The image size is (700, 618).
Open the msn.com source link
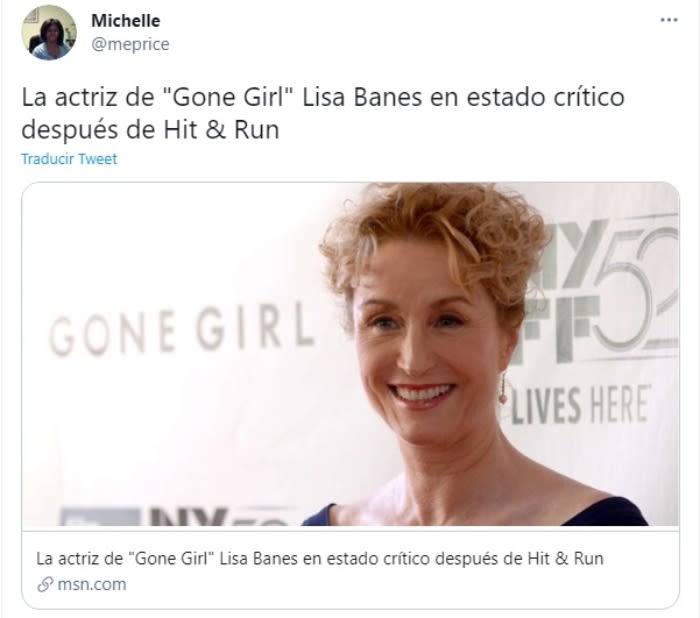click(92, 584)
